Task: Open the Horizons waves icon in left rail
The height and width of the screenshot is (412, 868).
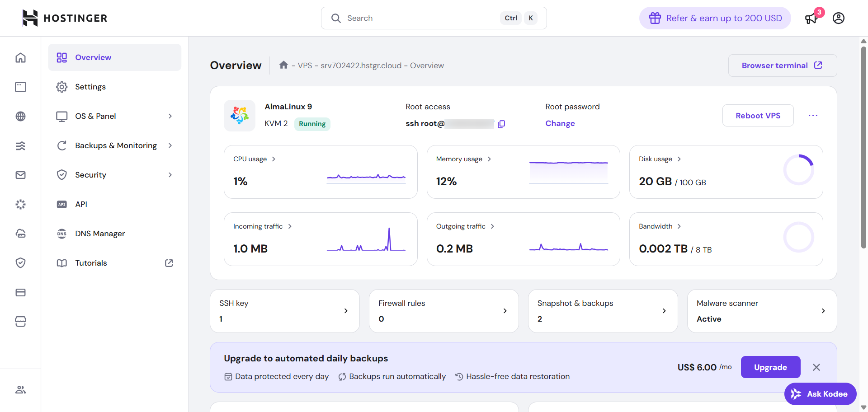Action: coord(20,145)
